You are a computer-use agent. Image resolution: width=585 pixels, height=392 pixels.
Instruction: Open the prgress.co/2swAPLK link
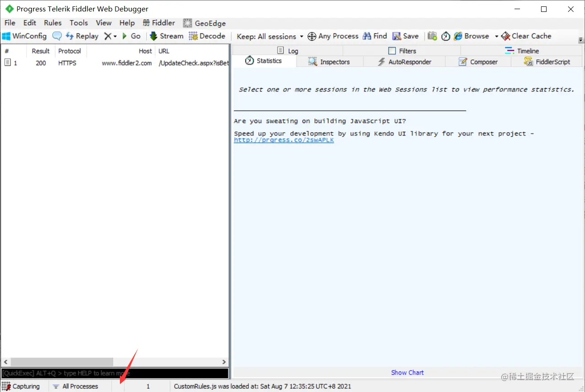click(x=284, y=140)
